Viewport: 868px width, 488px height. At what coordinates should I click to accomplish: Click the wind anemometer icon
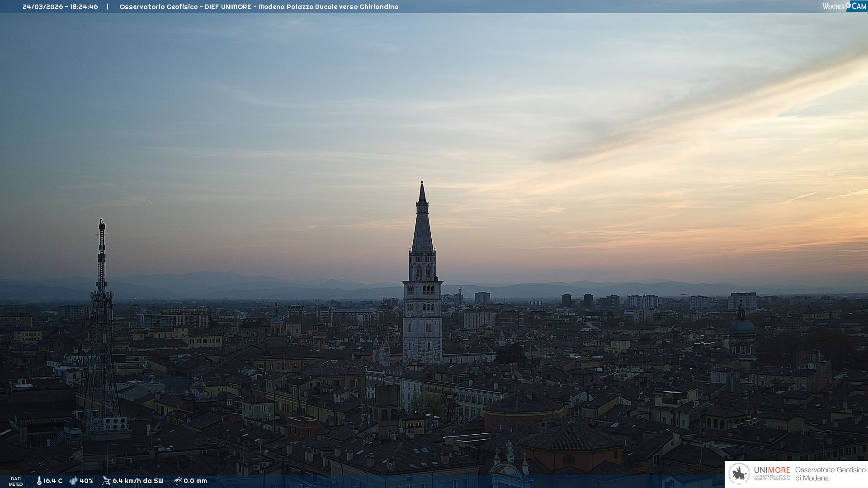(x=106, y=481)
